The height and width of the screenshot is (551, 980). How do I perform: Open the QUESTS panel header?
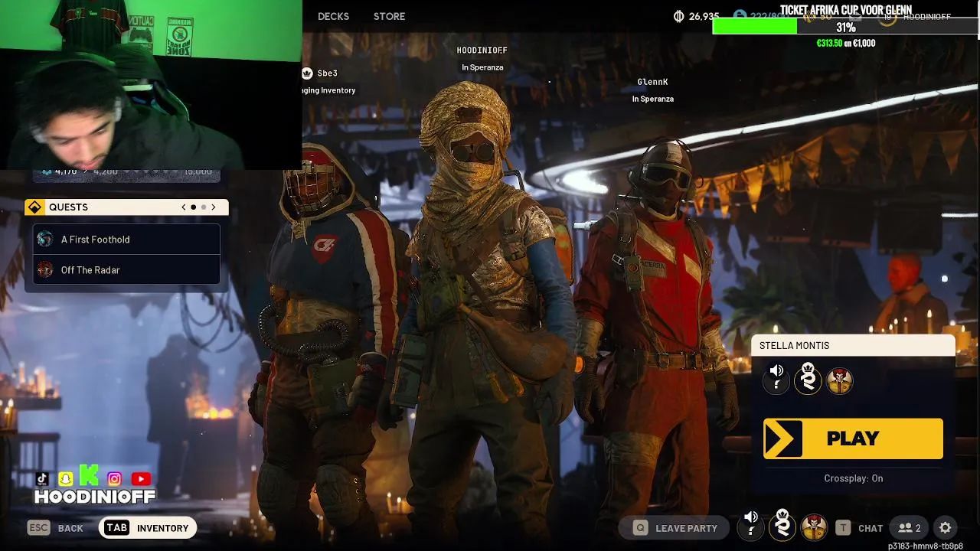tap(126, 207)
